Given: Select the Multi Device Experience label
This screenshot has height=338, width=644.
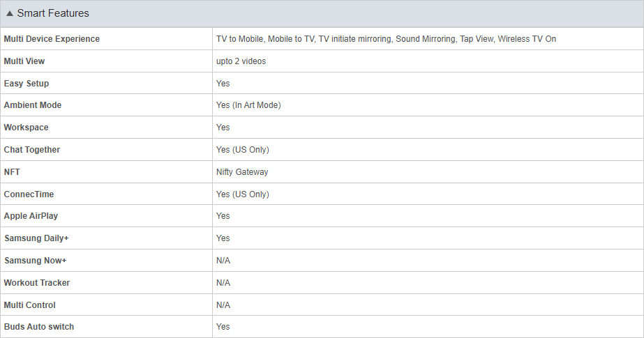Looking at the screenshot, I should pos(52,39).
